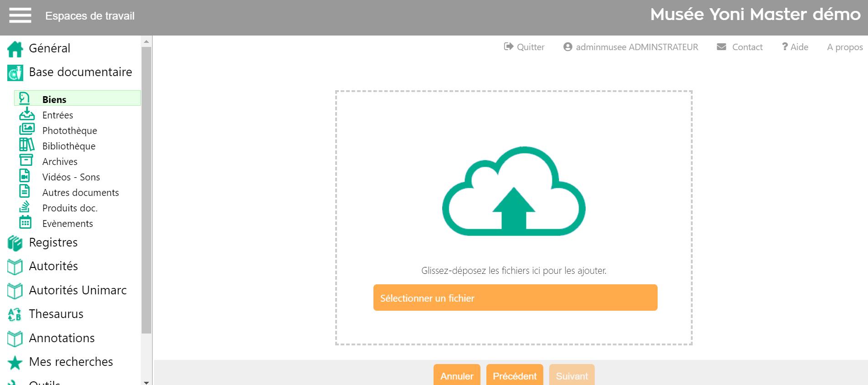Click the Evènements calendar icon

(x=26, y=223)
